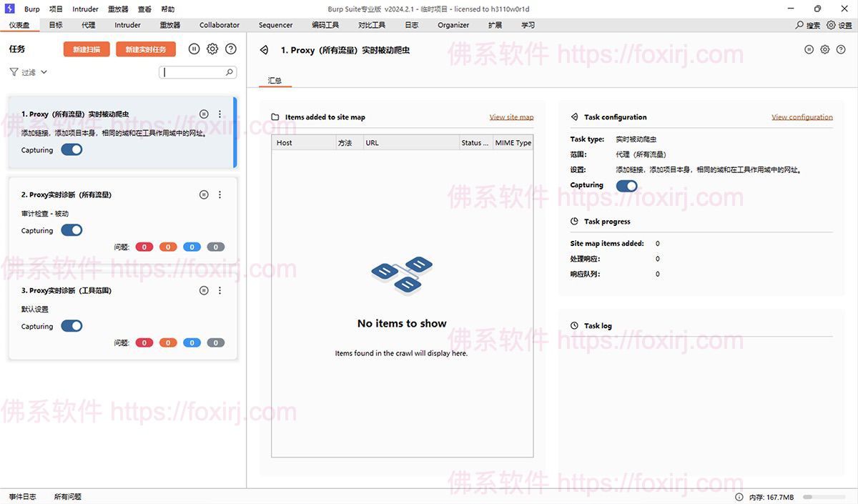Pause all tasks using the task panel pause icon

click(194, 49)
